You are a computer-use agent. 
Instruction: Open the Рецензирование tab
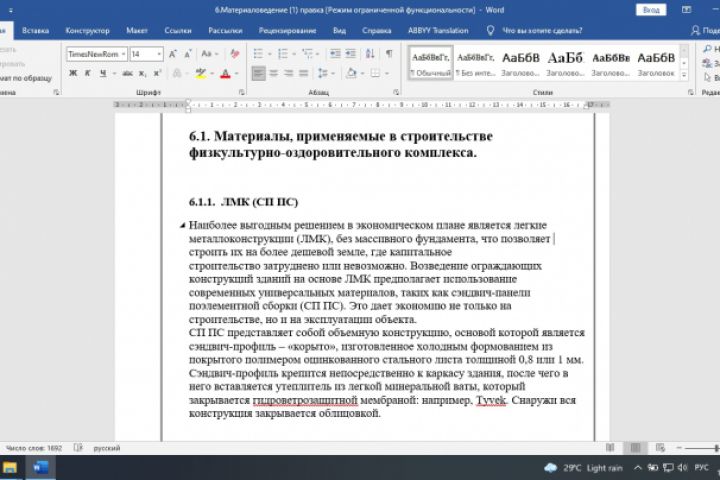pos(287,31)
